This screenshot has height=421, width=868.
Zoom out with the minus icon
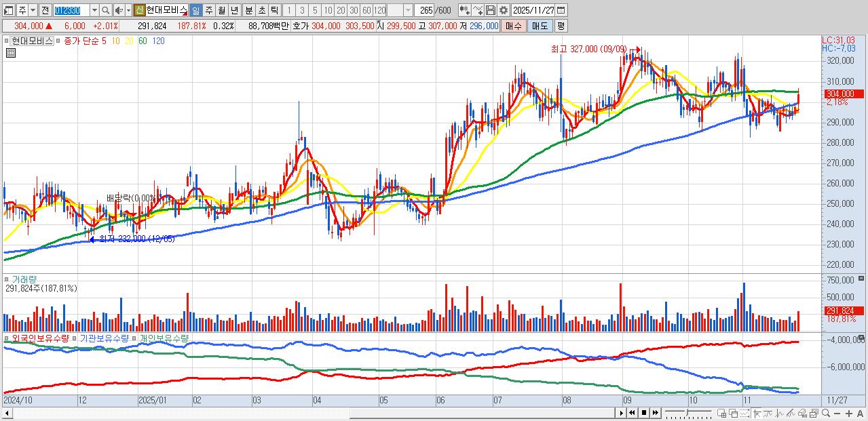[837, 414]
